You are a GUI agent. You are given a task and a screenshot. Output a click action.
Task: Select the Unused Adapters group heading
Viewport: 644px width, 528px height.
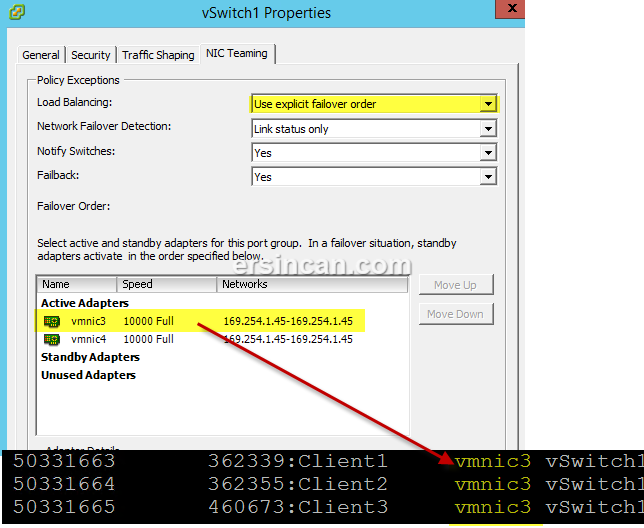[x=88, y=375]
